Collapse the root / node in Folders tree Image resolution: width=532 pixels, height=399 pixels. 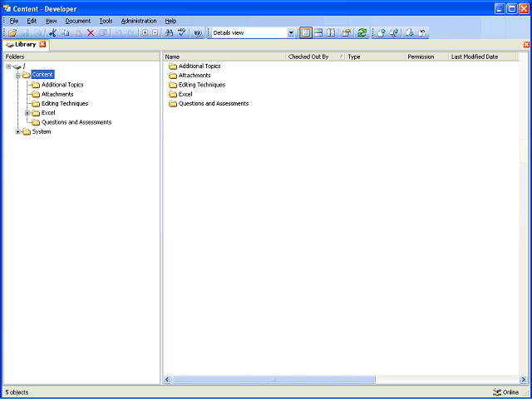tap(8, 66)
